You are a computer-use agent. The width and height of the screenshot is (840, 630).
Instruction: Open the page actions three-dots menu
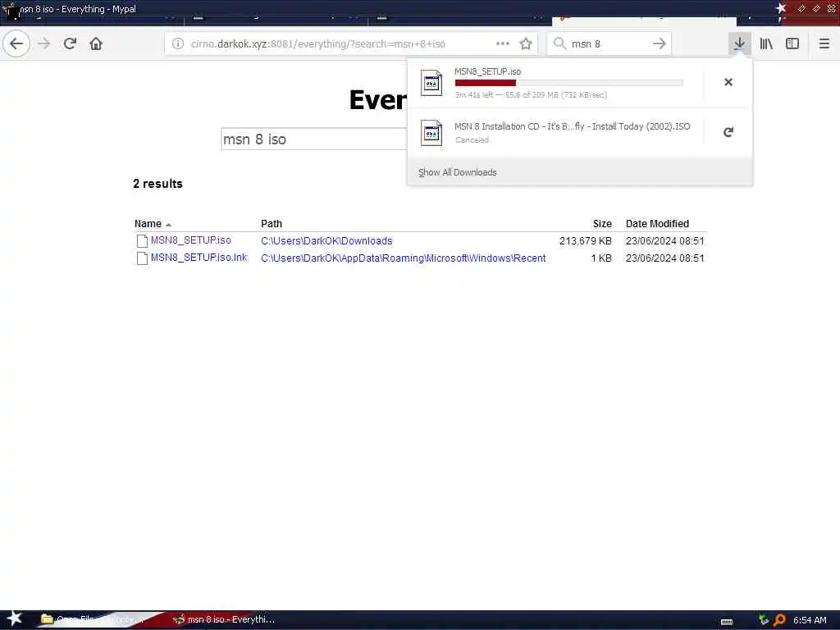pos(503,43)
